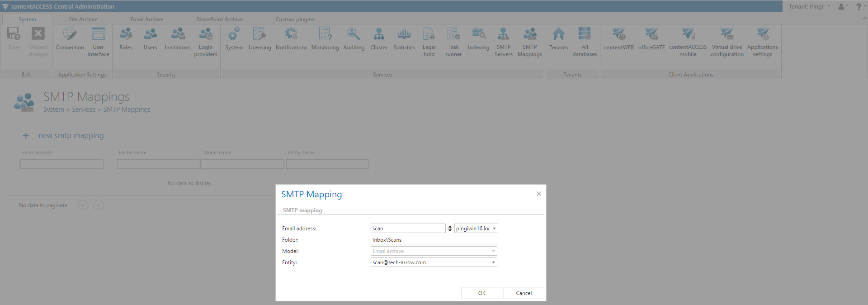
Task: Open the Model dropdown list
Action: click(493, 251)
